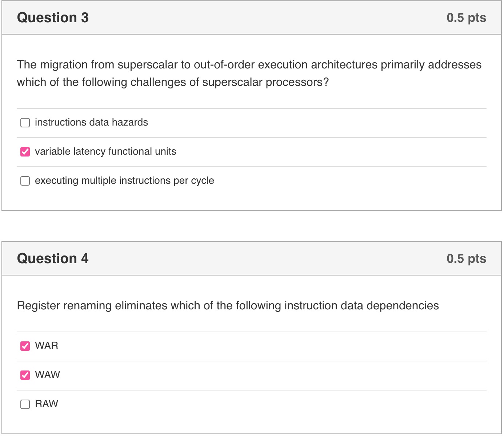Image resolution: width=504 pixels, height=436 pixels.
Task: Click the empty checkbox square next to RAW
Action: [25, 404]
